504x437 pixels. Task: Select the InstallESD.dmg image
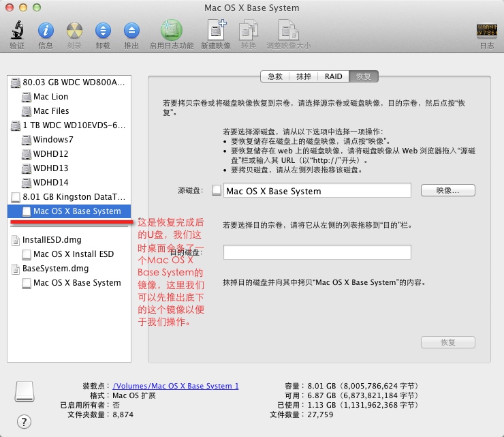click(69, 240)
